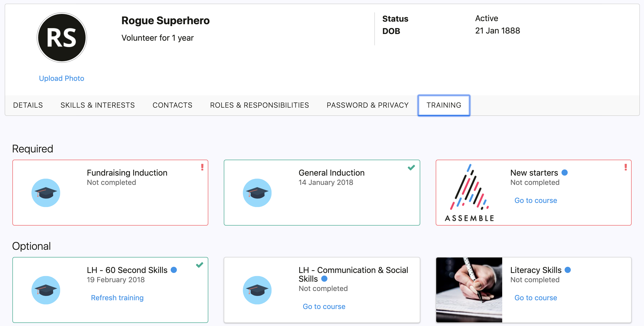The image size is (644, 326).
Task: Click the Upload Photo link
Action: click(x=62, y=78)
